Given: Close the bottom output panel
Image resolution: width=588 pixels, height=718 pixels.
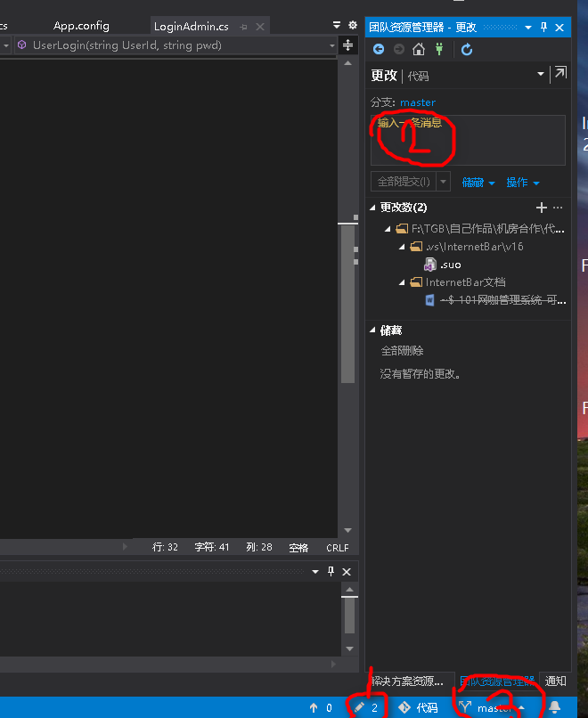Looking at the screenshot, I should coord(347,572).
